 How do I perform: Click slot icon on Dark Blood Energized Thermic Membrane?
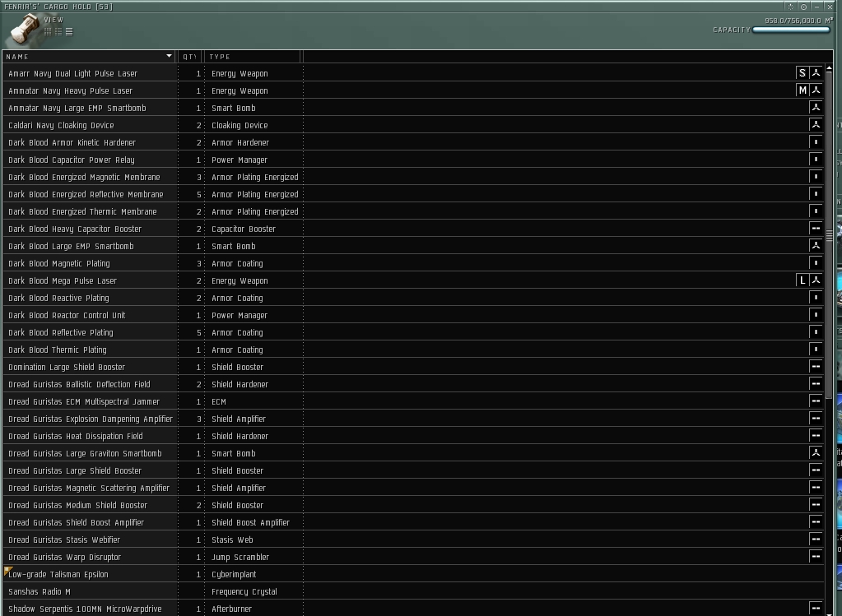click(x=816, y=211)
